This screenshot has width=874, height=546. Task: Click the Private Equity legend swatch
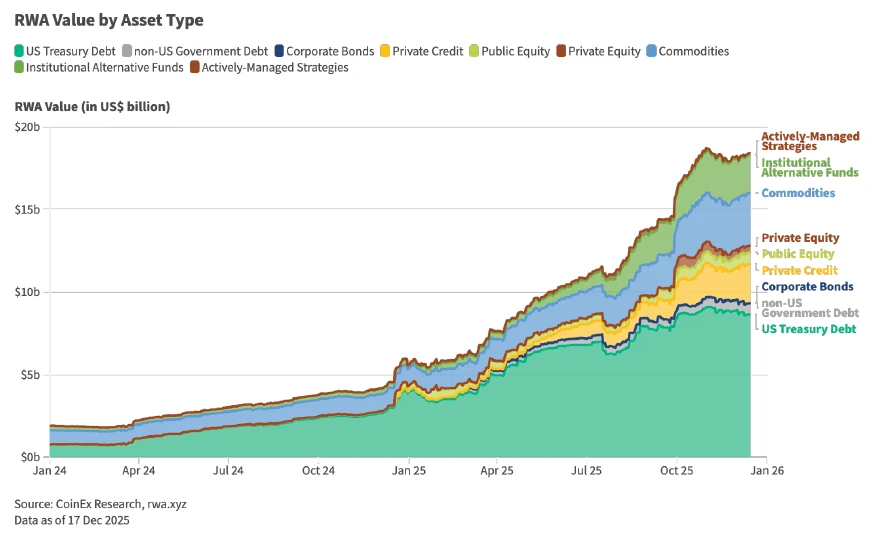[x=561, y=51]
